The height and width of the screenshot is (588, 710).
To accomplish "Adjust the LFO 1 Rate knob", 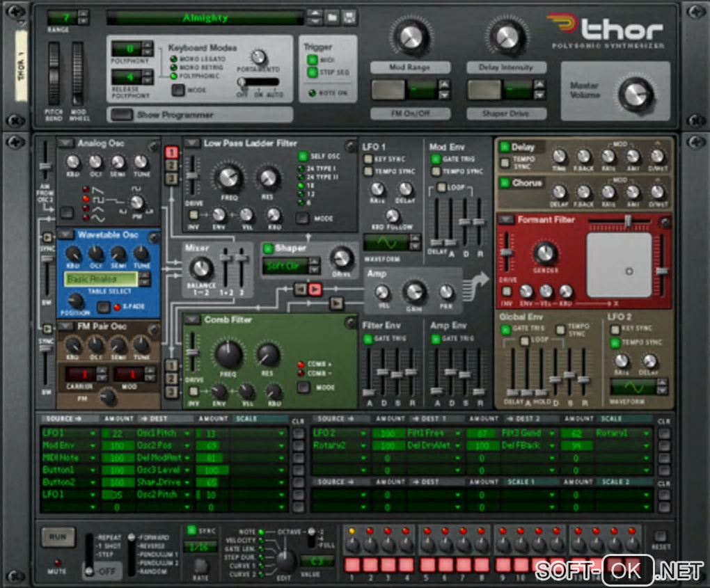I will 377,189.
